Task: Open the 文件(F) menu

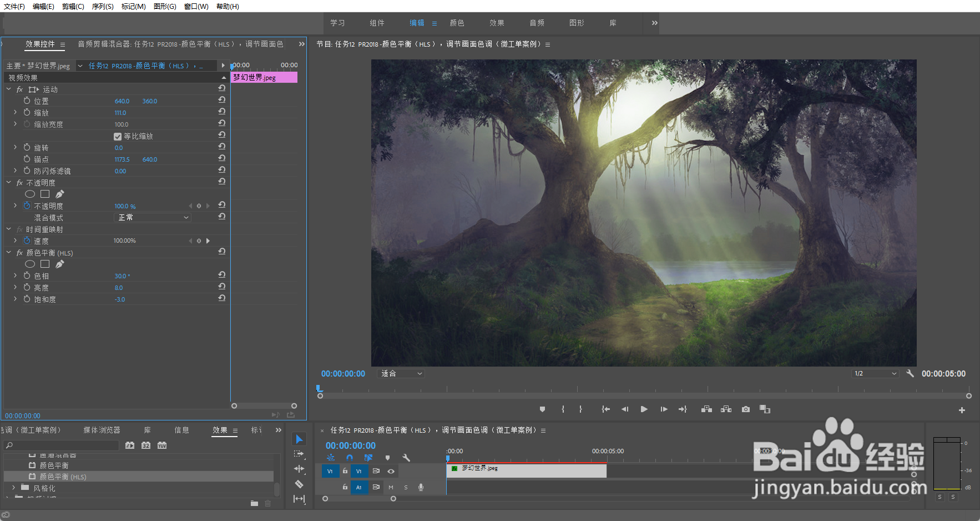Action: click(x=14, y=6)
